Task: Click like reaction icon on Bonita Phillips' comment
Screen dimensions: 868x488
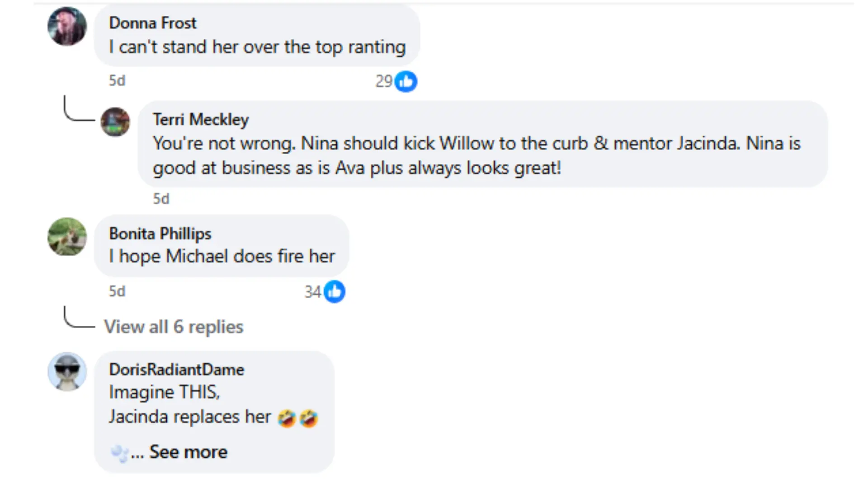Action: tap(335, 291)
